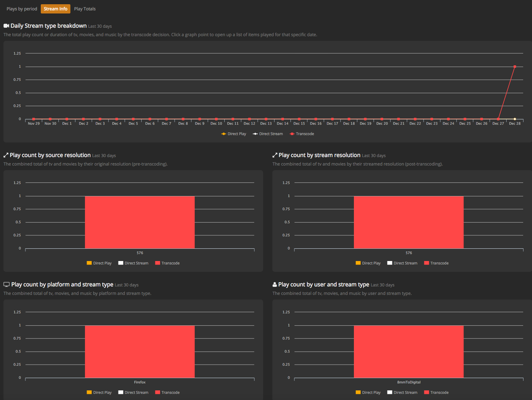The image size is (532, 400).
Task: Click the Play count by user and stream type heading
Action: (x=324, y=285)
